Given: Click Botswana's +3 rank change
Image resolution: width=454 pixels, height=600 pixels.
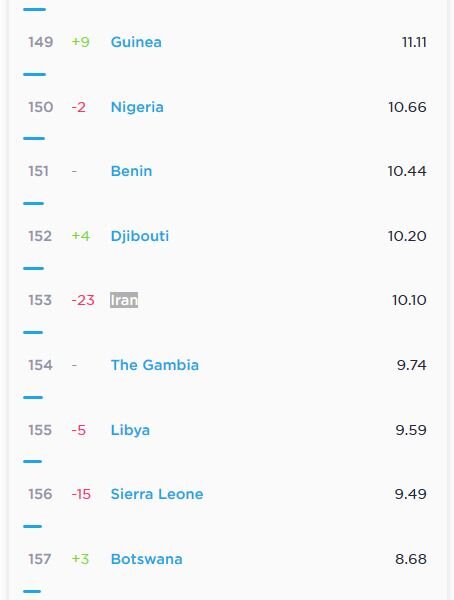Looking at the screenshot, I should click(80, 559).
